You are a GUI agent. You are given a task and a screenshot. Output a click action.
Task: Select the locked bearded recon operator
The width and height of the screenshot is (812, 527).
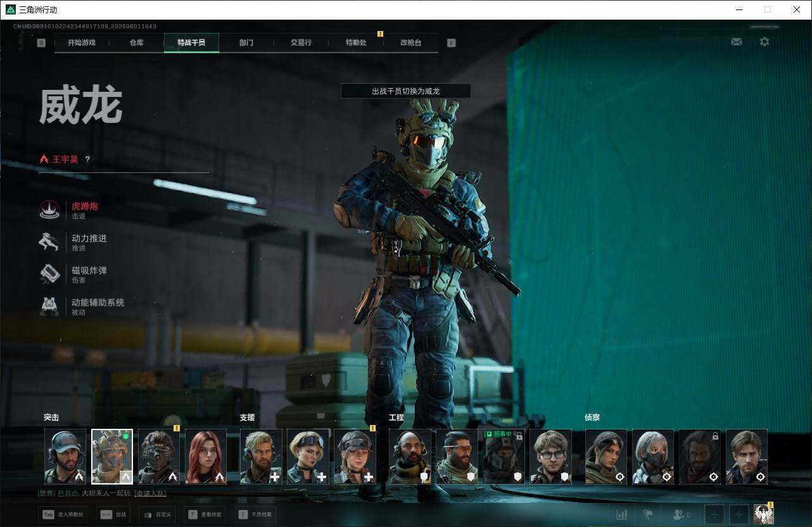(700, 457)
